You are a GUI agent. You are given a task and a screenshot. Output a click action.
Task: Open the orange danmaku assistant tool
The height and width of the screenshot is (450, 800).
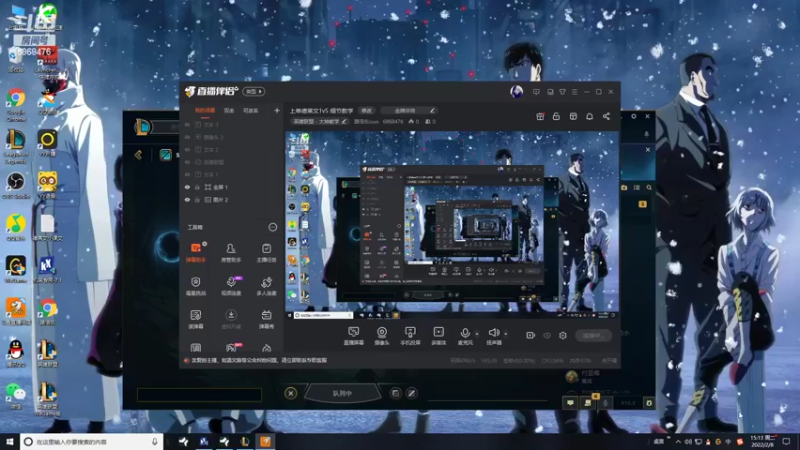point(196,253)
